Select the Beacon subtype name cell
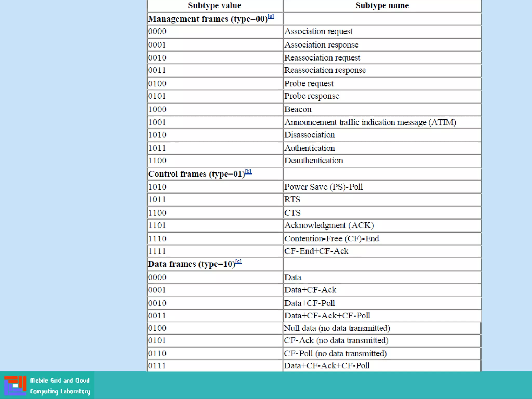 [298, 109]
